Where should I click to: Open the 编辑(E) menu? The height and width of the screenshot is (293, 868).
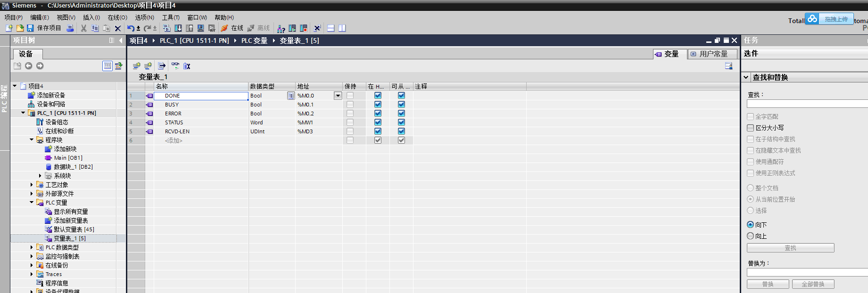click(40, 17)
